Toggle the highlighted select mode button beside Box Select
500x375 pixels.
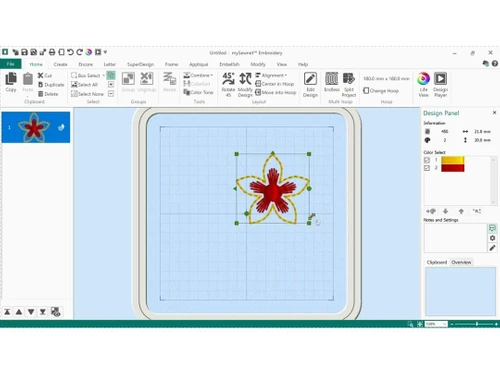tap(111, 75)
